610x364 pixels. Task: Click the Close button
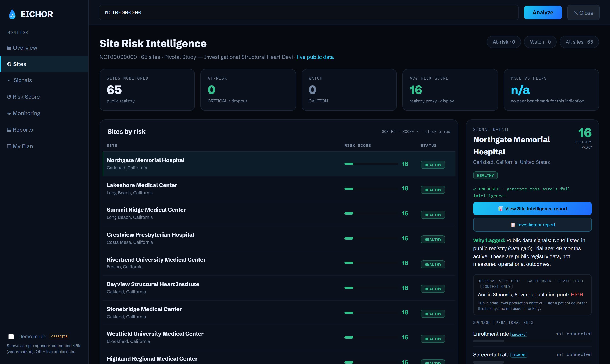click(x=583, y=12)
